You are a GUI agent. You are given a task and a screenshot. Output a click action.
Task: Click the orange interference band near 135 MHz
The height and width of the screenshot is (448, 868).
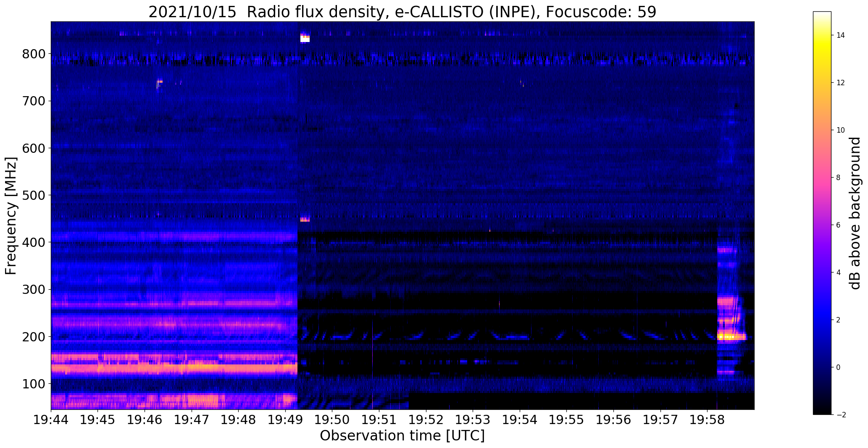point(174,368)
